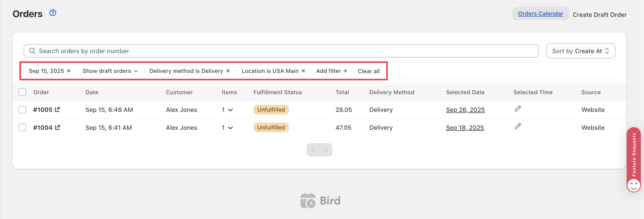Click Sep 15, 6:48 AM date cell
The width and height of the screenshot is (644, 219).
[109, 110]
